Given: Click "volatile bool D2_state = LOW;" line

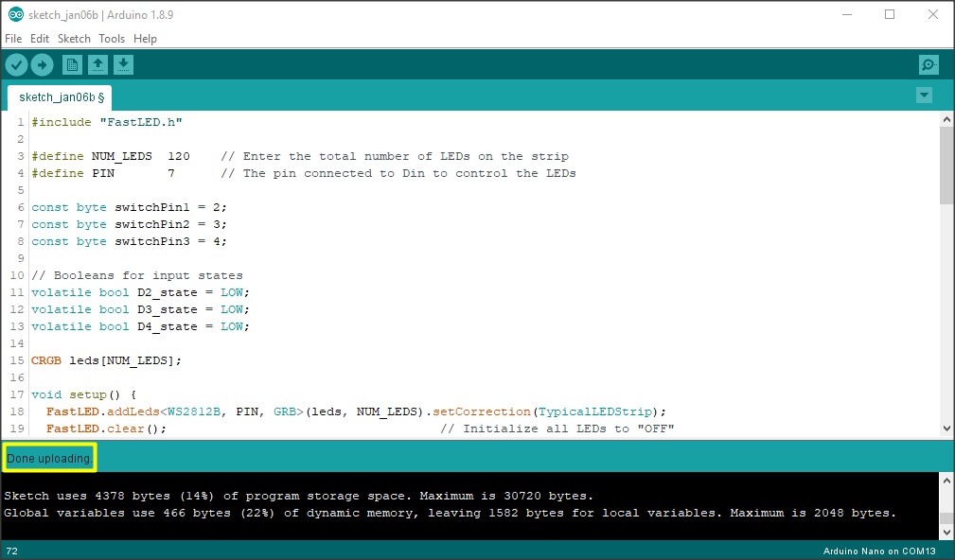Looking at the screenshot, I should [141, 293].
